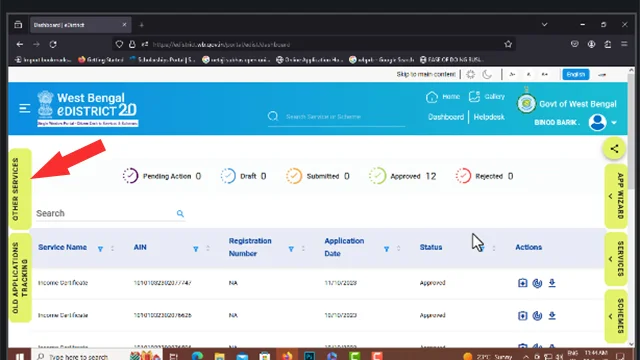Increase font size with the A+ button
Image resolution: width=640 pixels, height=360 pixels.
click(544, 74)
